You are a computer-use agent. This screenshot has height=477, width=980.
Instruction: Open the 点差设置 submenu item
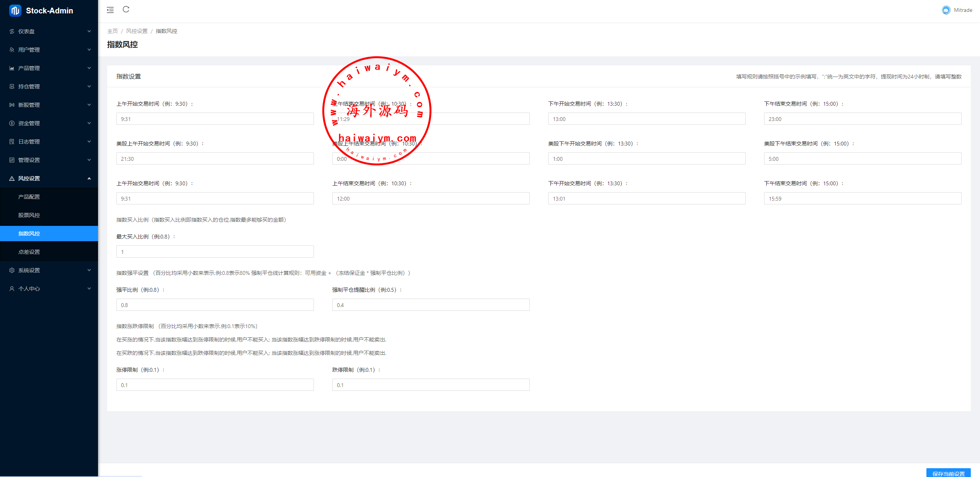pyautogui.click(x=29, y=252)
